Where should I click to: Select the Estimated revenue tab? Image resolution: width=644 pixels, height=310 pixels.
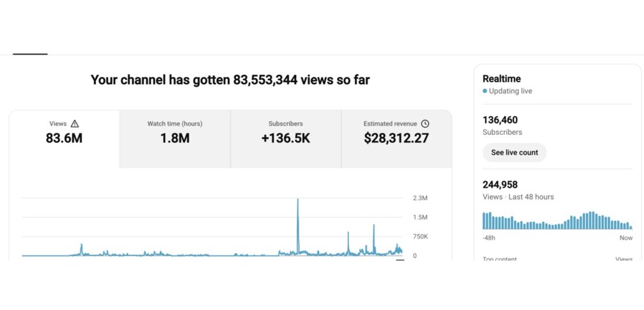point(396,138)
